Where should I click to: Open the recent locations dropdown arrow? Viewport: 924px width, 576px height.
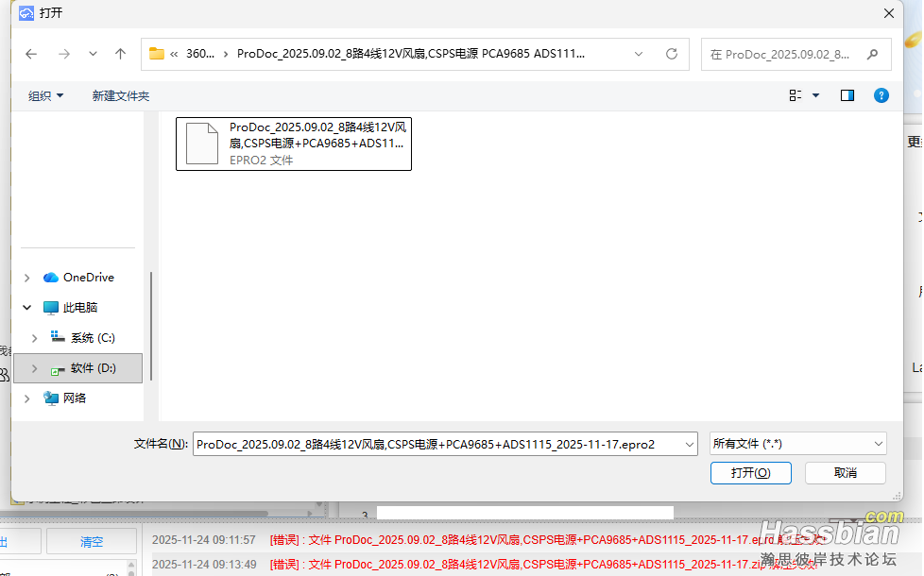[x=93, y=54]
